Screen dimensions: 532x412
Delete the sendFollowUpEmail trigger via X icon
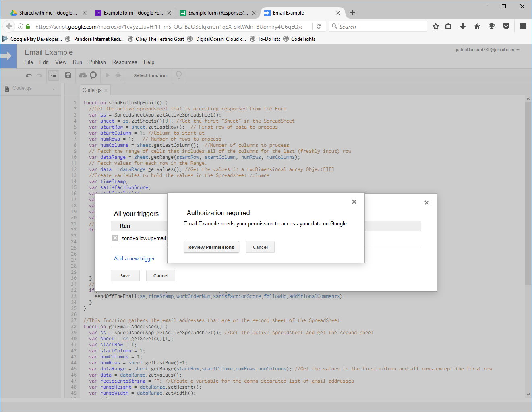pos(115,238)
